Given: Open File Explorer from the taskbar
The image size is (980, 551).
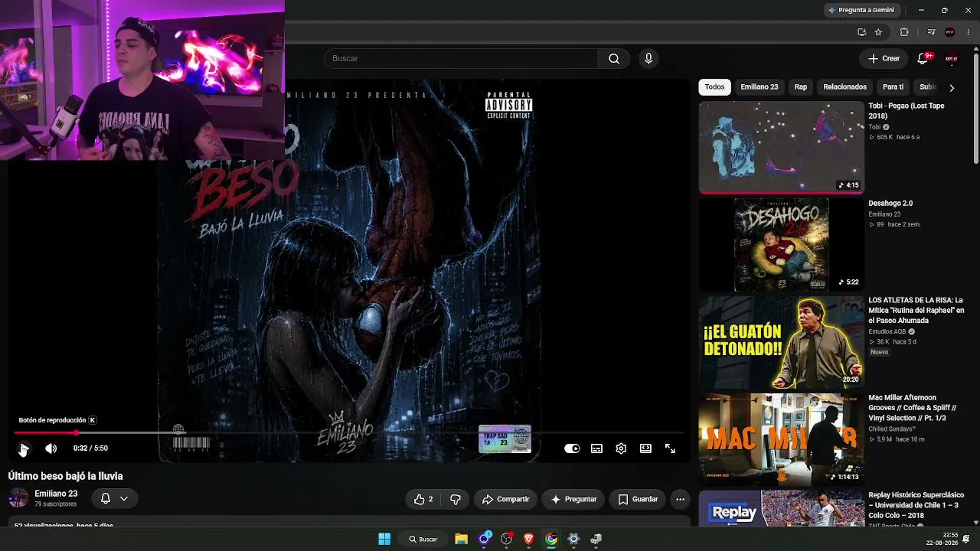Looking at the screenshot, I should click(x=461, y=539).
